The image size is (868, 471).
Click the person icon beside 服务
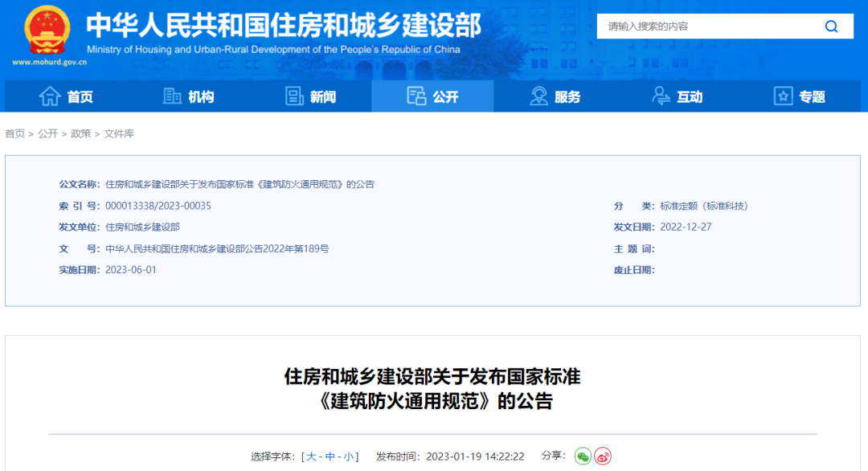click(x=538, y=96)
